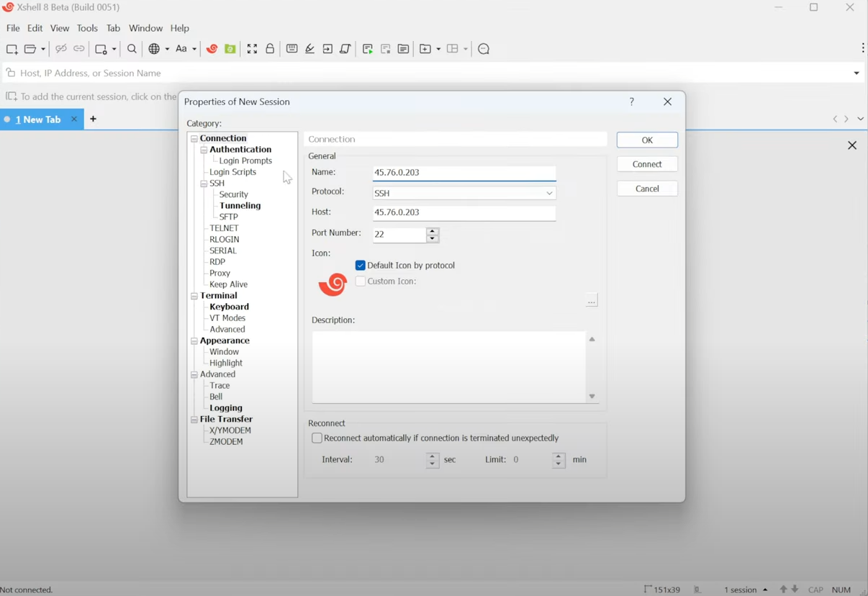The height and width of the screenshot is (596, 868).
Task: Enable the Custom Icon checkbox
Action: tap(361, 281)
